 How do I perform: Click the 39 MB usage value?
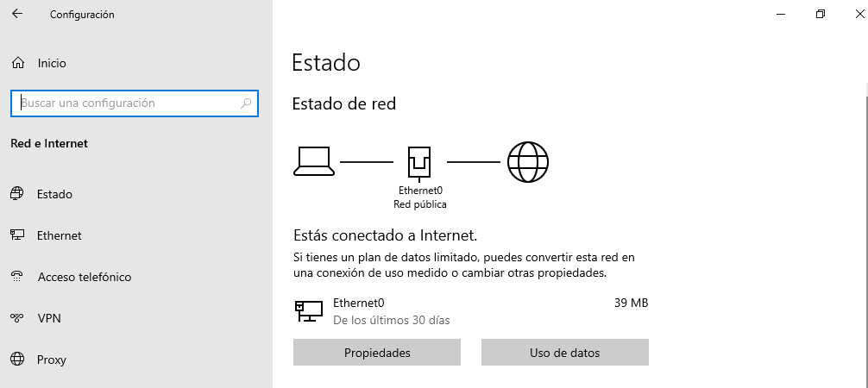tap(631, 303)
